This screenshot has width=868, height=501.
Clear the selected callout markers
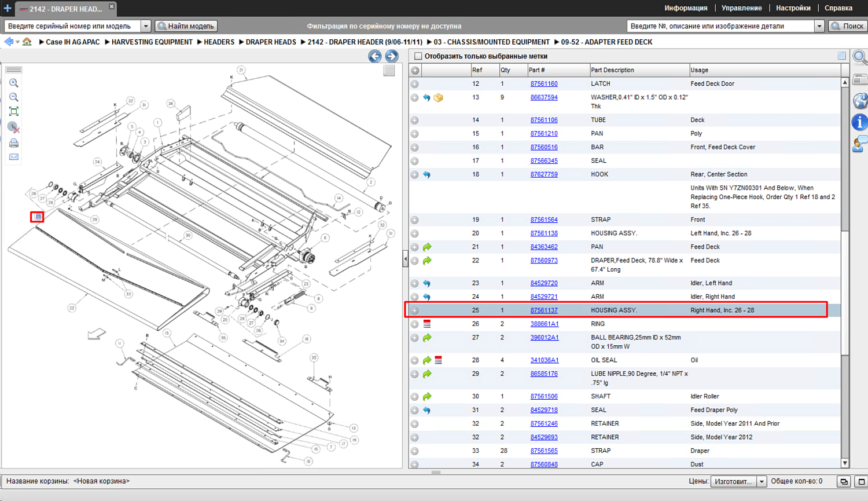(14, 127)
